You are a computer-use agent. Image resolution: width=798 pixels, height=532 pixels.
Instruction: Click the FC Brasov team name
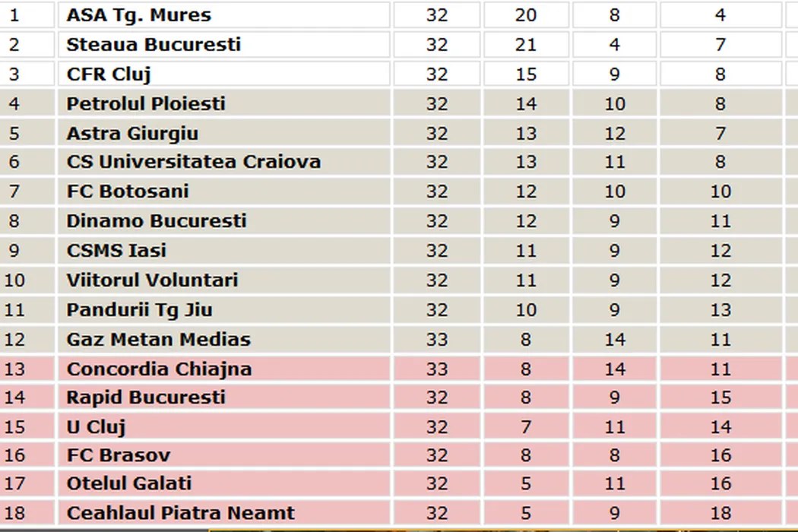119,456
